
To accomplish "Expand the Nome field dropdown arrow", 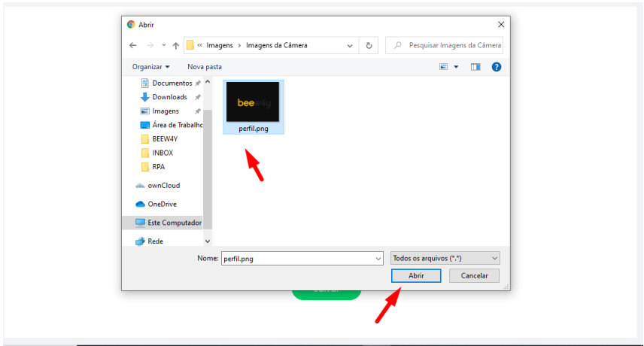I will tap(378, 259).
